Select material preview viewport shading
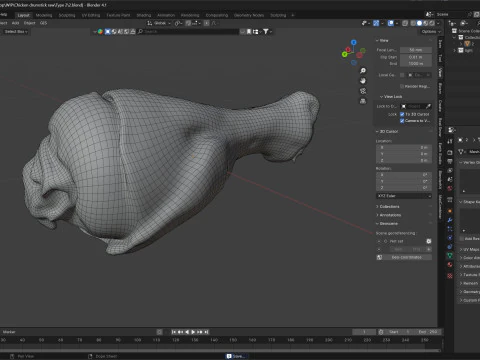The image size is (480, 360). pos(426,23)
